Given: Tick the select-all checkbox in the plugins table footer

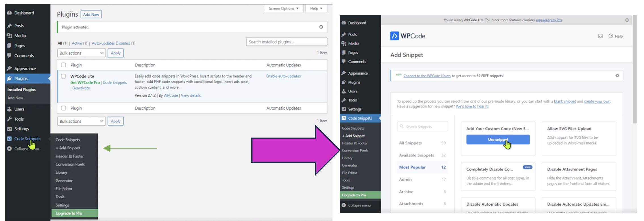Looking at the screenshot, I should 64,108.
